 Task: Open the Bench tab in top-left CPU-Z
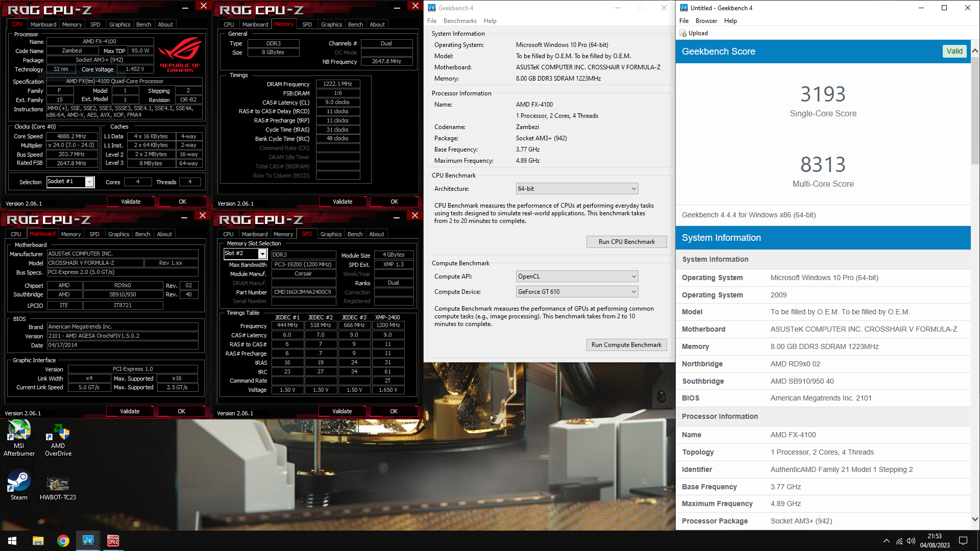(x=143, y=24)
